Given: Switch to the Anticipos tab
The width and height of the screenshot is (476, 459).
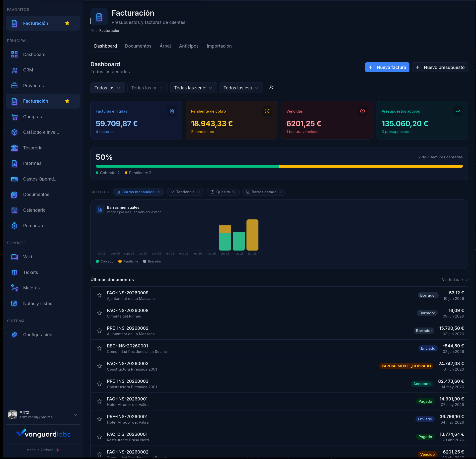Looking at the screenshot, I should coord(189,46).
